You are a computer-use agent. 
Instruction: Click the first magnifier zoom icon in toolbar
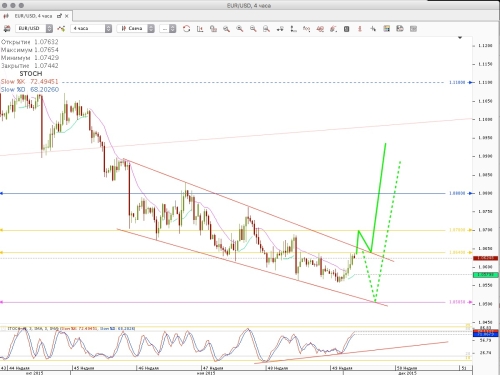[x=226, y=29]
